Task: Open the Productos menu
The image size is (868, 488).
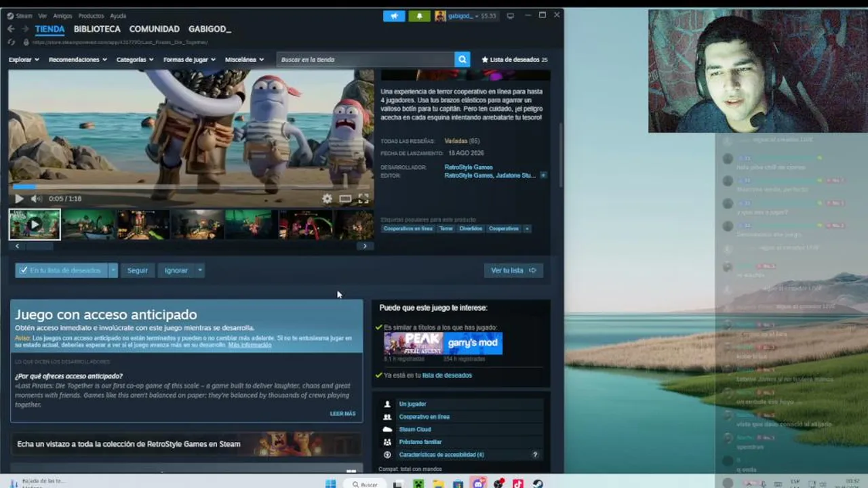Action: 91,16
